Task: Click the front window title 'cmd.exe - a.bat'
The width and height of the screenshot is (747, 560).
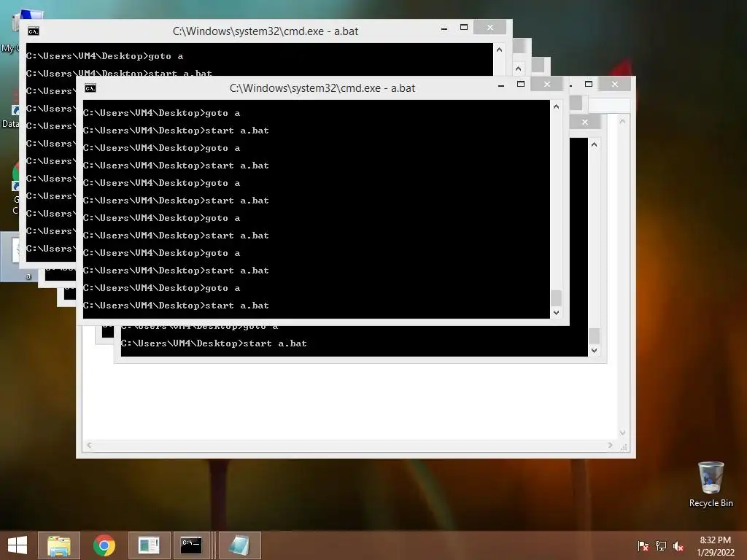Action: click(x=322, y=88)
